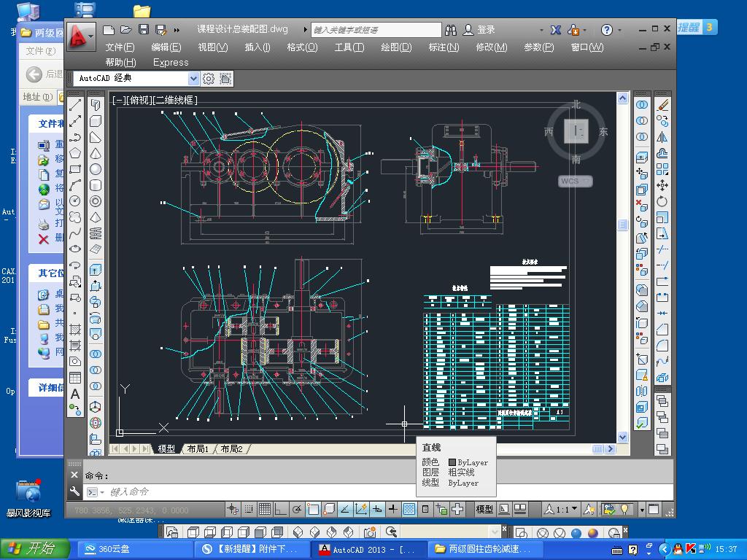Select the Multiline Text tool

tap(75, 394)
